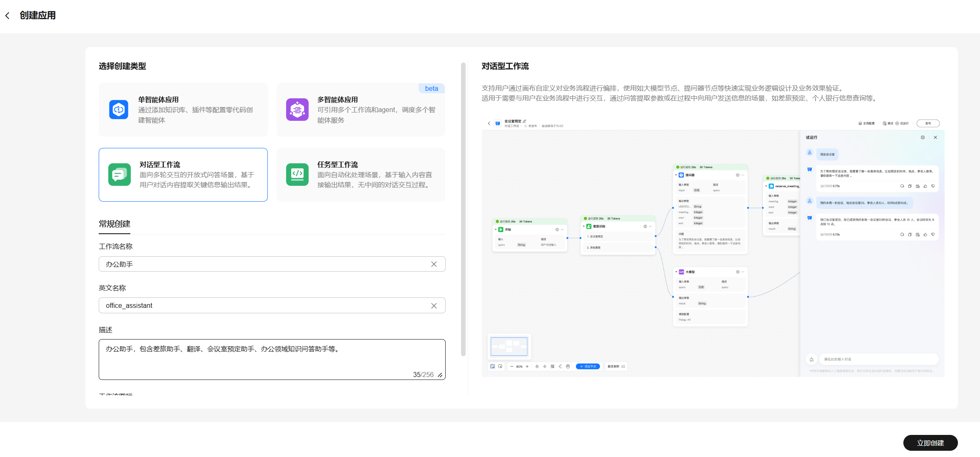Screen dimensions: 980x457
Task: Click the form panel vertical scrollbar
Action: pyautogui.click(x=463, y=208)
